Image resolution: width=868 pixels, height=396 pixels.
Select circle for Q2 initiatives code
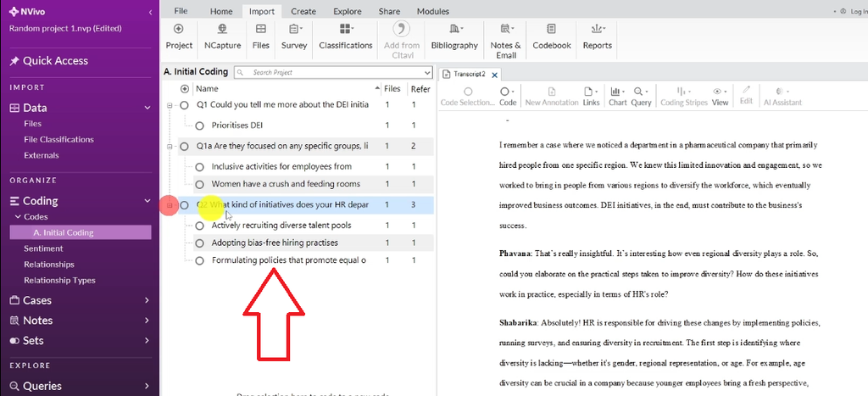click(x=185, y=205)
